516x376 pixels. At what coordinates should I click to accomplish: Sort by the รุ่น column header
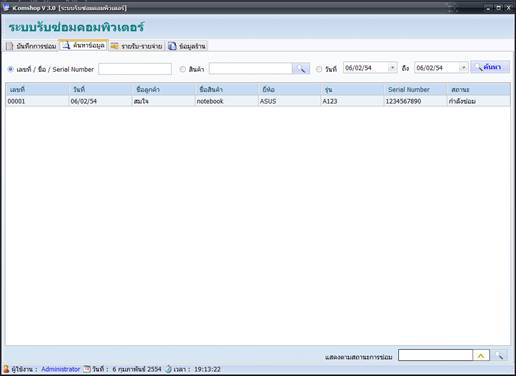(352, 89)
